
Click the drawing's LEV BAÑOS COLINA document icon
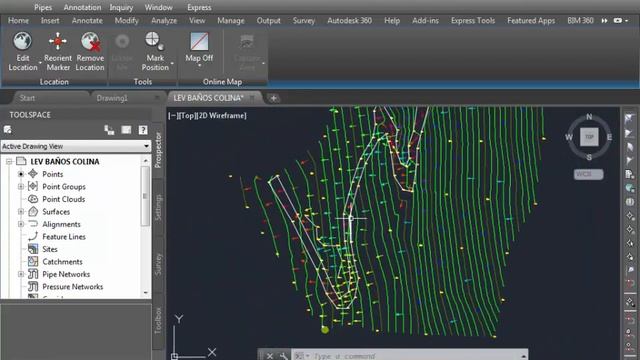21,161
